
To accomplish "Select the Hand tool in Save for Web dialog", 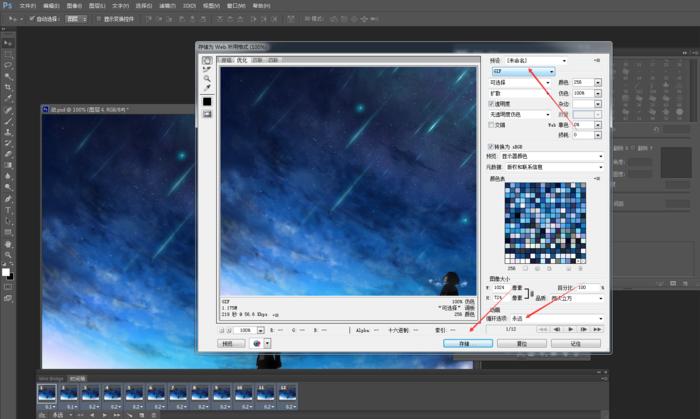I will coord(207,60).
